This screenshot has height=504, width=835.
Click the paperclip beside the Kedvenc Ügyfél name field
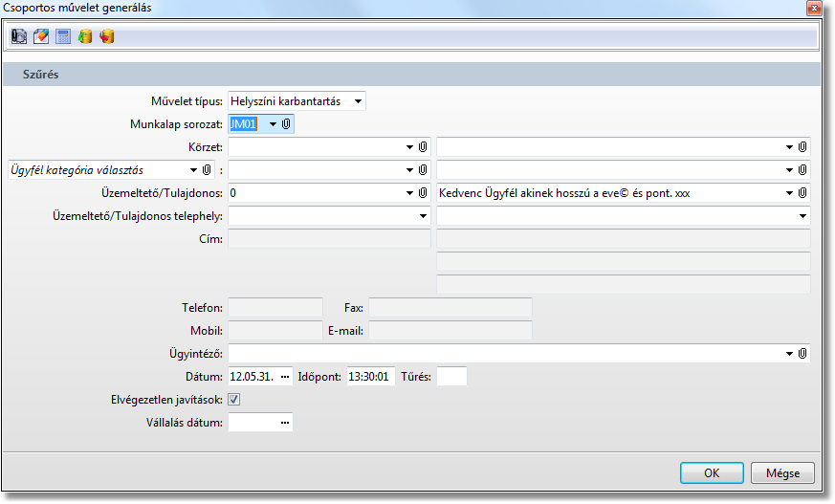pos(802,192)
